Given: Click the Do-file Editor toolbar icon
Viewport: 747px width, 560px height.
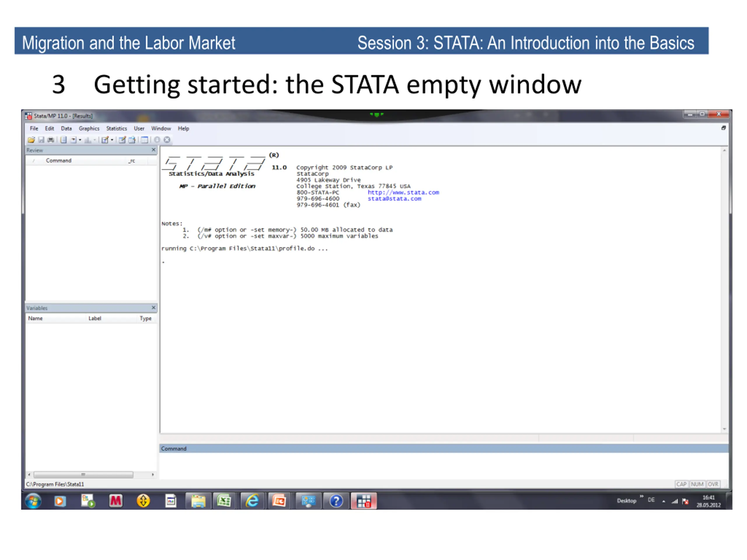Looking at the screenshot, I should (105, 140).
